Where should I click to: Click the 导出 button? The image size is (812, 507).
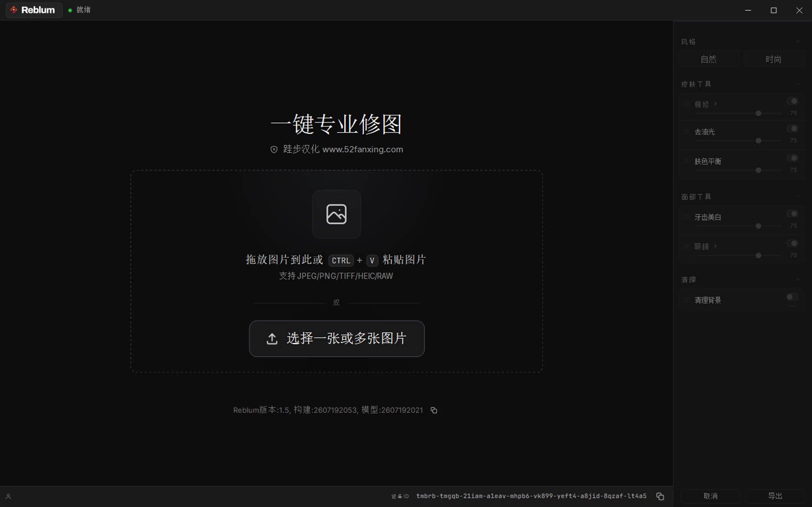775,496
